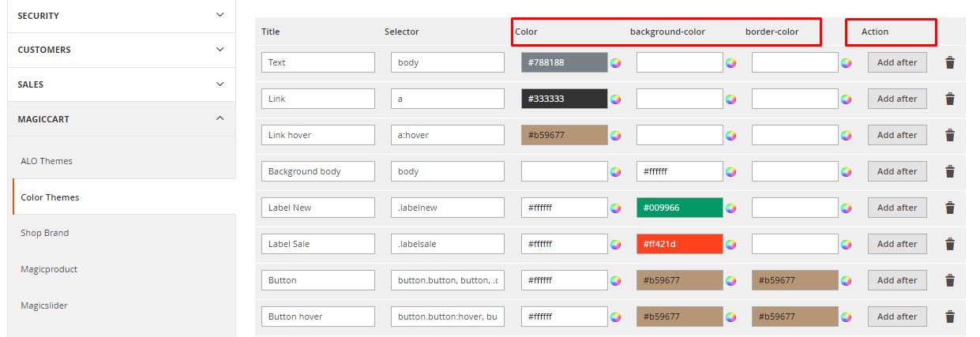Remove the Button hover row via trash icon
980x337 pixels.
point(950,316)
